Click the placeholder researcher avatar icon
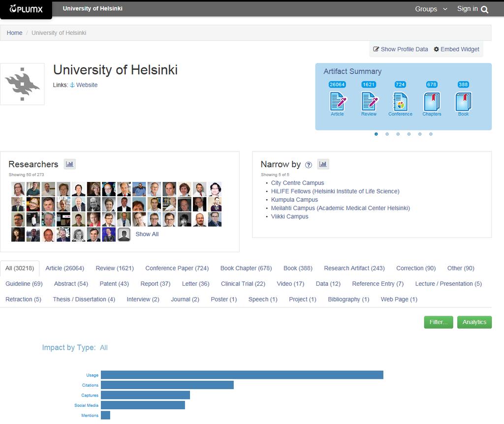Viewport: 504px width, 424px height. point(124,235)
